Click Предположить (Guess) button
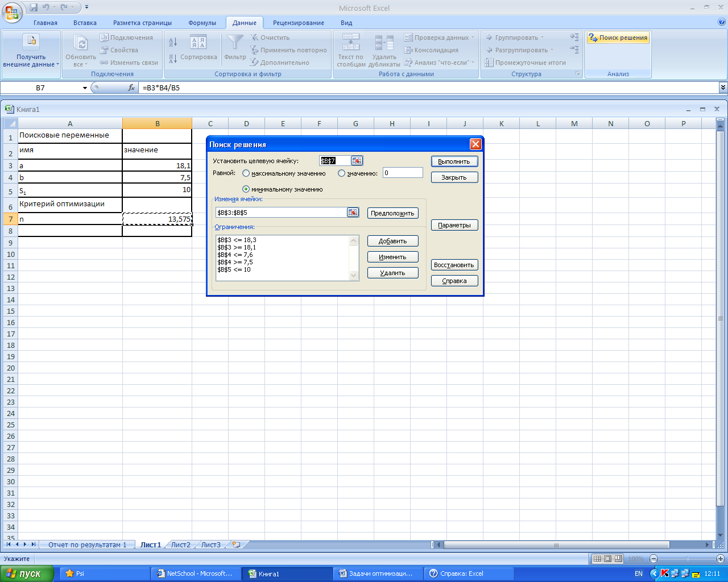 point(392,214)
